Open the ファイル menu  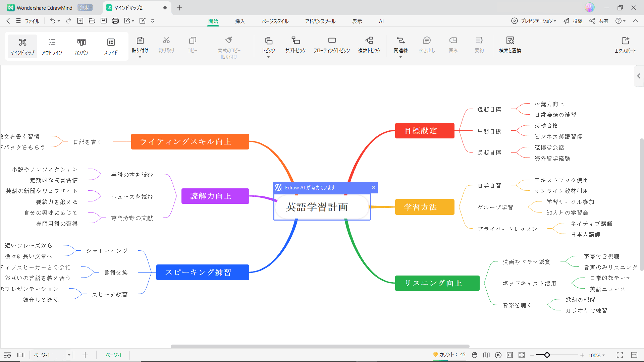[x=32, y=21]
